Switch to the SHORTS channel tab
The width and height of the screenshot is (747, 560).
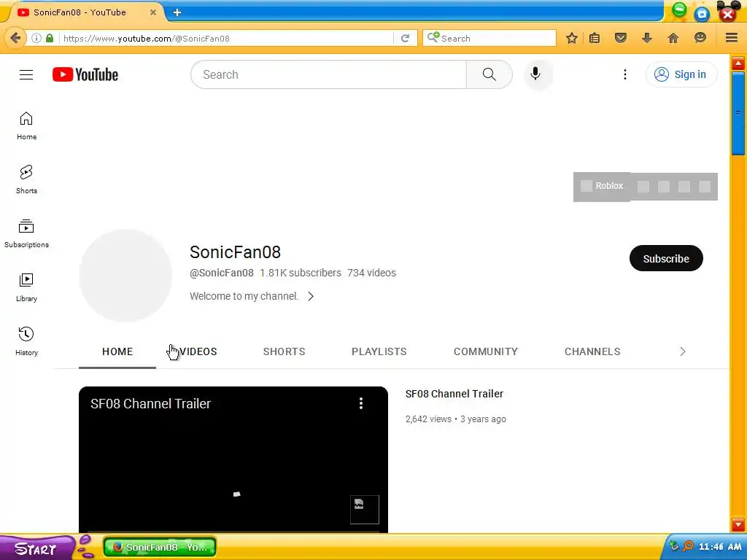pyautogui.click(x=284, y=351)
